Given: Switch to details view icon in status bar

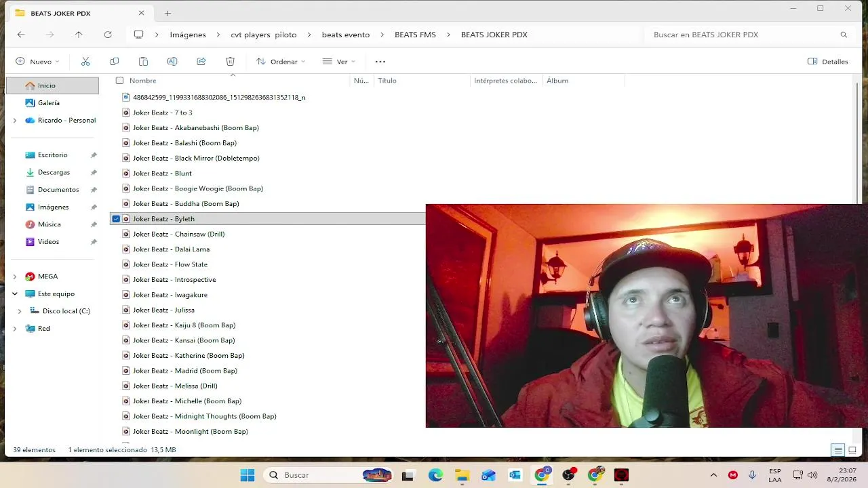Looking at the screenshot, I should coord(838,450).
